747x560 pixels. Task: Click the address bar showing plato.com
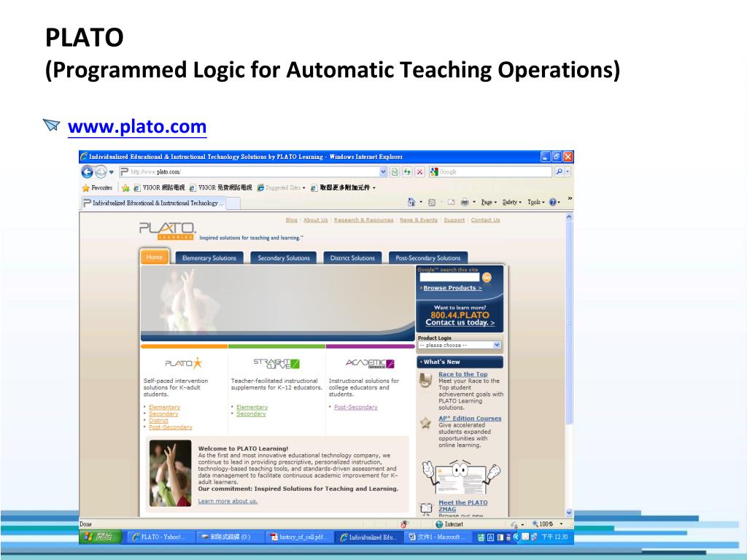[x=249, y=172]
